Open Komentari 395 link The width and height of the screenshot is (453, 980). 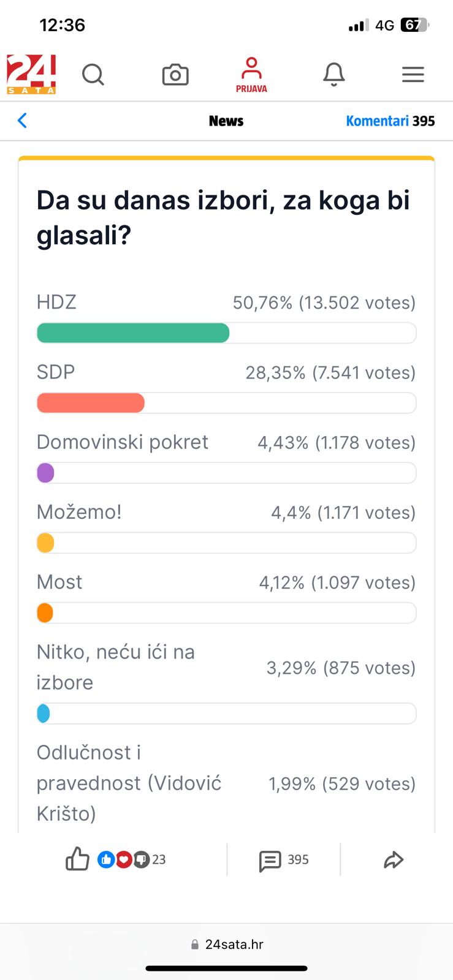390,121
